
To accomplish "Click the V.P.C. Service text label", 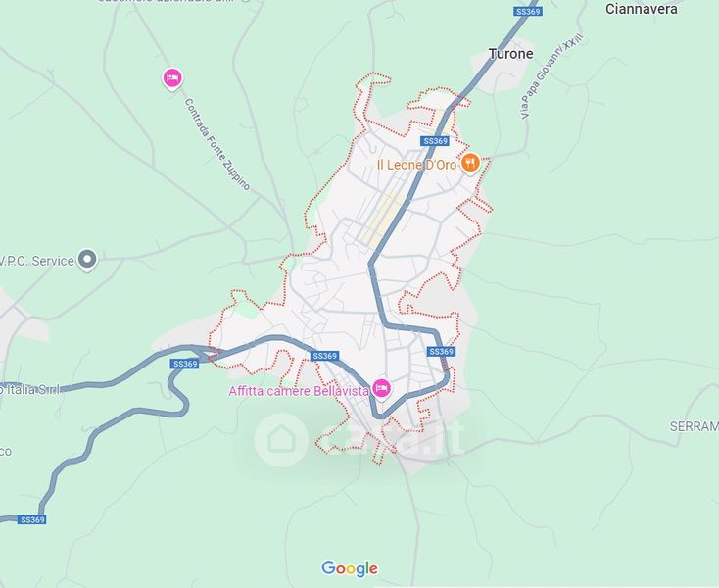I will click(36, 261).
